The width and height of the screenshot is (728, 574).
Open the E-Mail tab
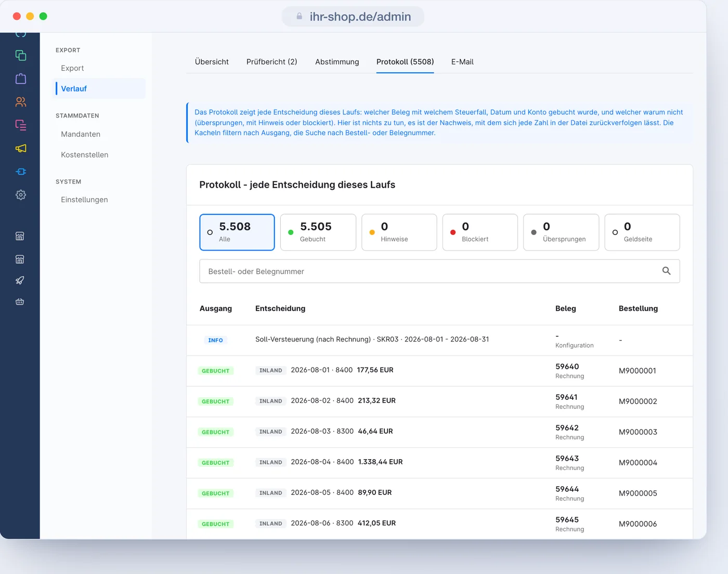pos(462,62)
